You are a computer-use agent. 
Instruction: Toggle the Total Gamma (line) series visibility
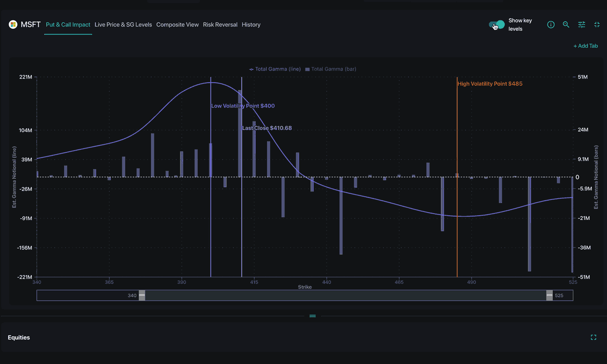click(277, 69)
